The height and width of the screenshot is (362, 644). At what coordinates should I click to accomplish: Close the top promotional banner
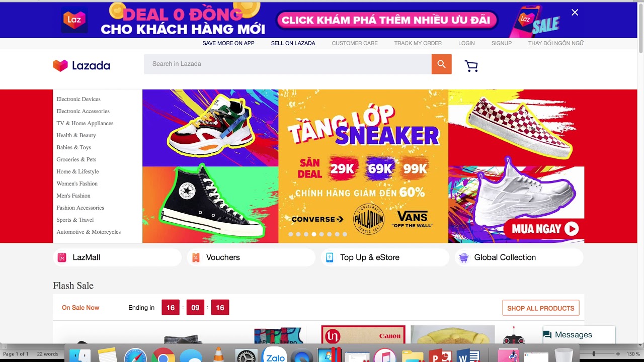575,13
